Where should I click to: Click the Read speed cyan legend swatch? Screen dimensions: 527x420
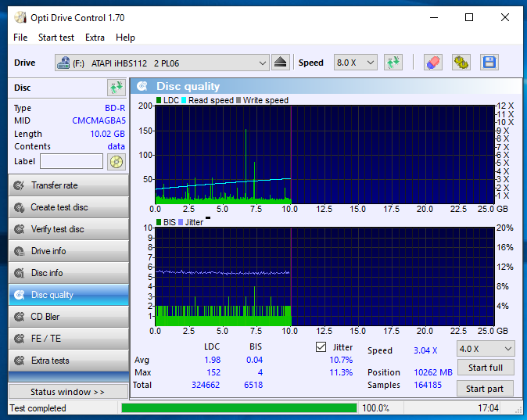[184, 100]
